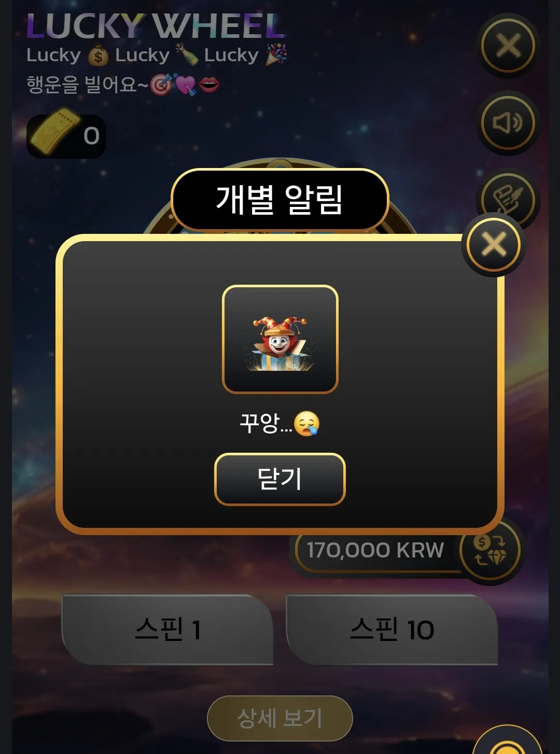Click the champagne bottle emoji
The width and height of the screenshot is (560, 754).
187,55
